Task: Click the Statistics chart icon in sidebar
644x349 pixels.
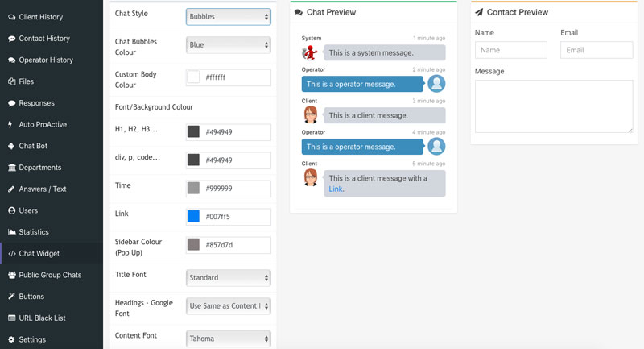Action: pos(11,232)
